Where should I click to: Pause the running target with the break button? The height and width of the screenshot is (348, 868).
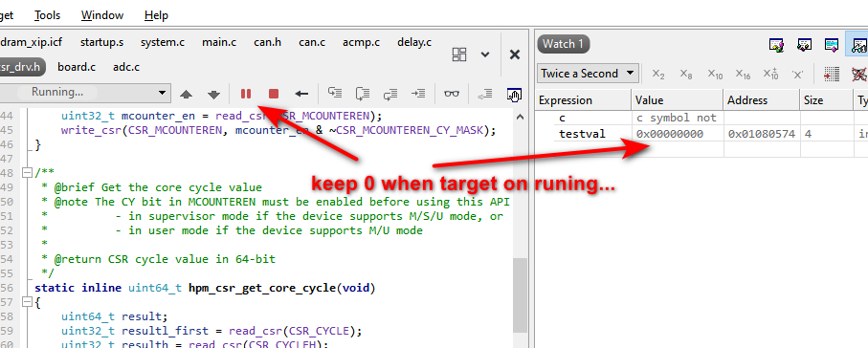(246, 94)
